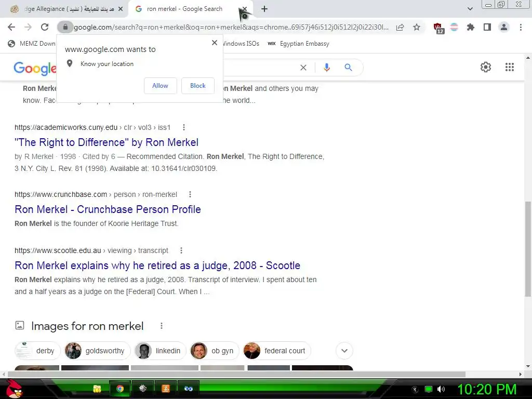The height and width of the screenshot is (399, 532).
Task: Open a new browser tab
Action: [x=264, y=9]
